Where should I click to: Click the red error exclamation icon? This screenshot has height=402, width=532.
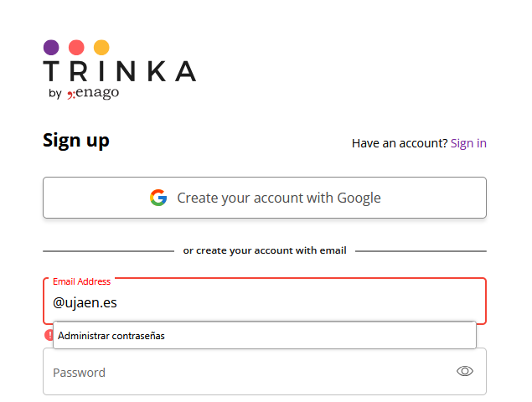click(x=49, y=335)
